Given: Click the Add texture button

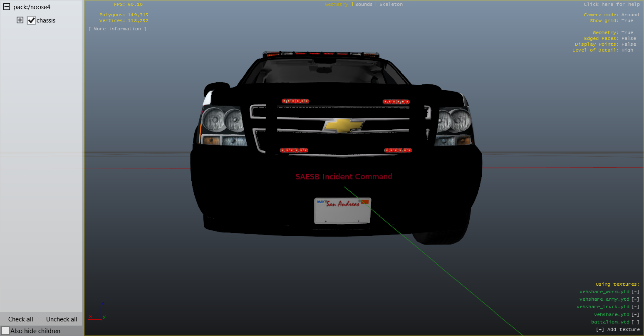Looking at the screenshot, I should (618, 330).
